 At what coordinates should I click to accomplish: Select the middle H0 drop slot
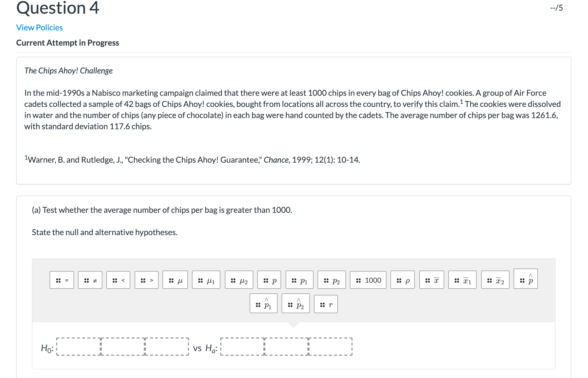click(x=123, y=347)
